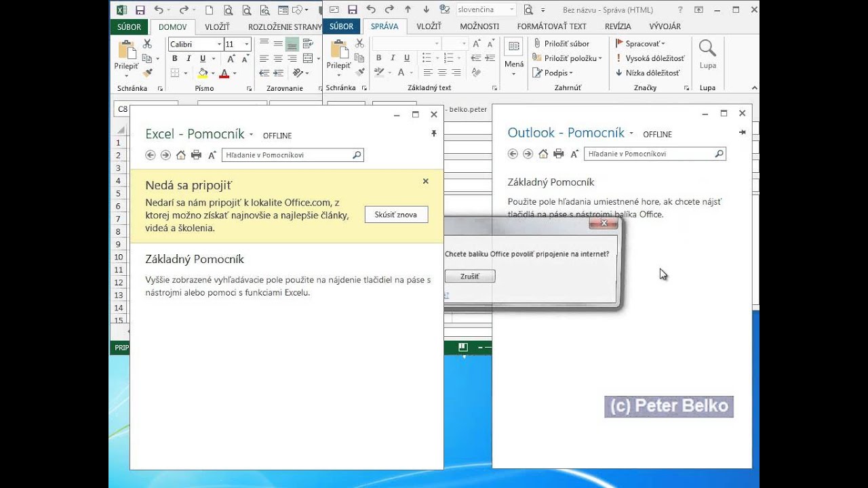868x488 pixels.
Task: Jump to the previous item using Outlook's up arrow
Action: click(408, 9)
